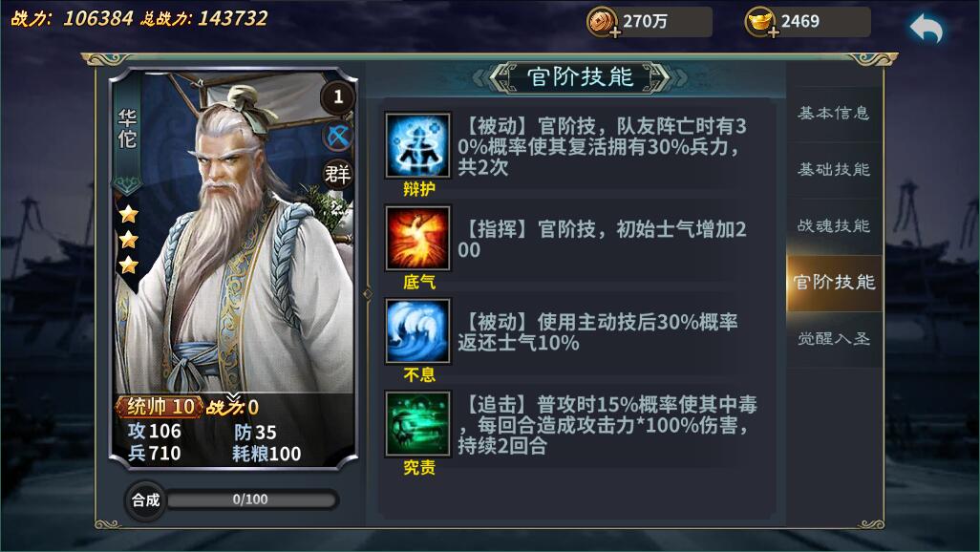Image resolution: width=980 pixels, height=552 pixels.
Task: Select the 官阶技能 tab
Action: click(x=834, y=283)
